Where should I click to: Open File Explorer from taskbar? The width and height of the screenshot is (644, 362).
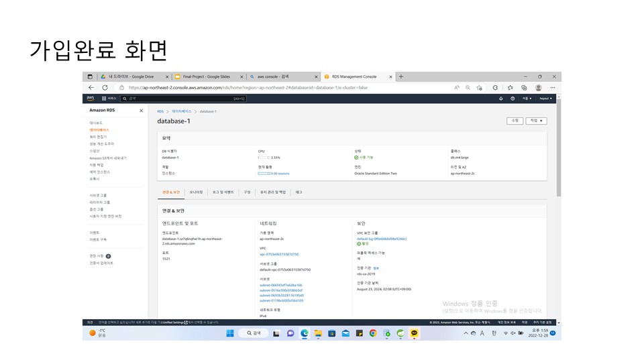[318, 333]
